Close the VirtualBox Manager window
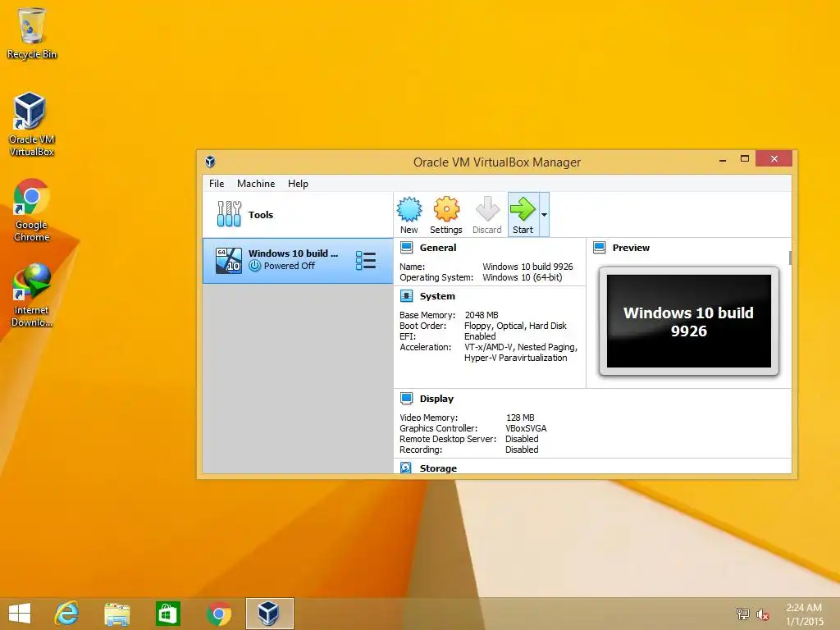840x630 pixels. tap(774, 158)
